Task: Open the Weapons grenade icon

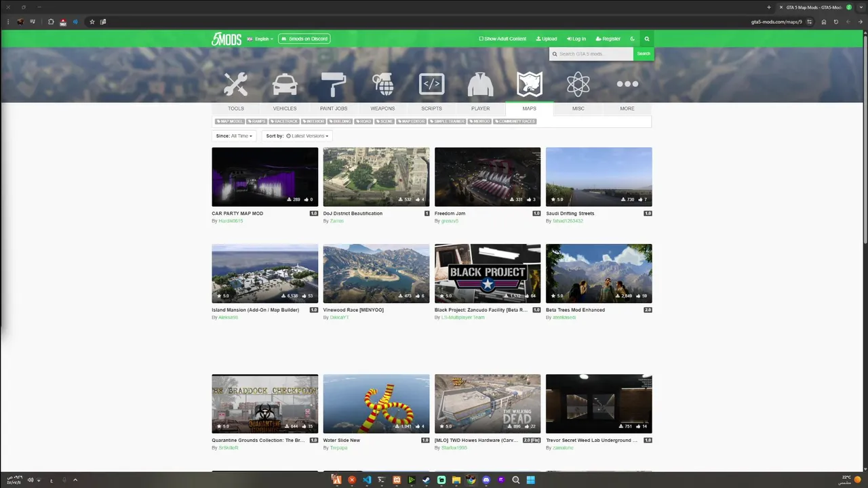Action: pyautogui.click(x=382, y=84)
